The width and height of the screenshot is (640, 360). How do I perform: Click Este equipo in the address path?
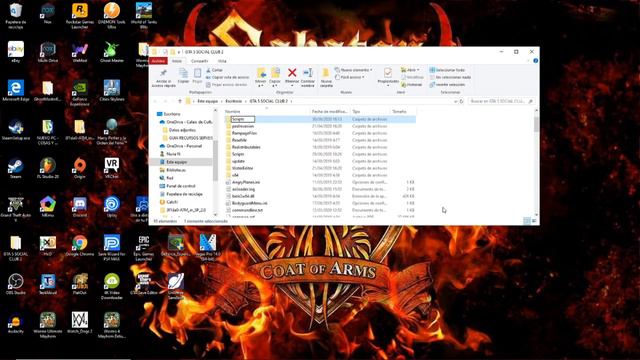coord(207,101)
